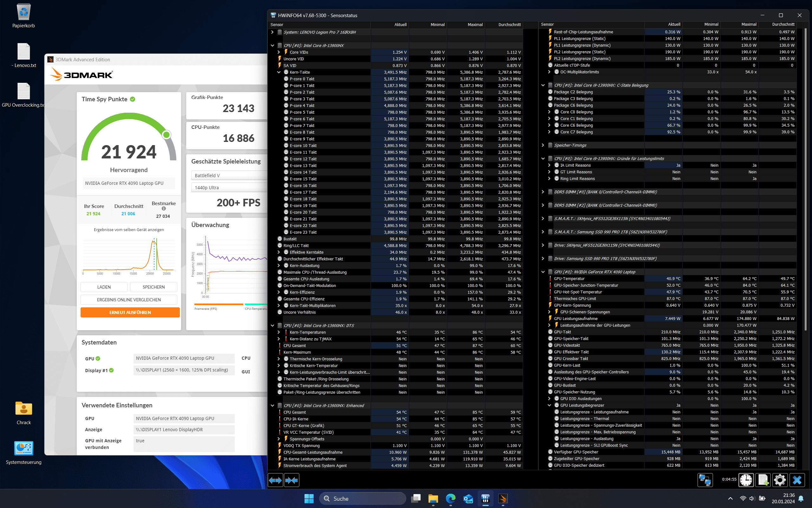This screenshot has height=508, width=812.
Task: Click ERGEBNIS ONLINE VERGLEICHEN button
Action: (129, 300)
